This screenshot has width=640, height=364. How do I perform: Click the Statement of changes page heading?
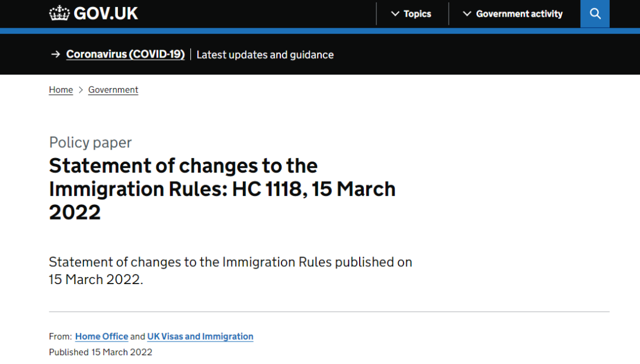coord(222,189)
